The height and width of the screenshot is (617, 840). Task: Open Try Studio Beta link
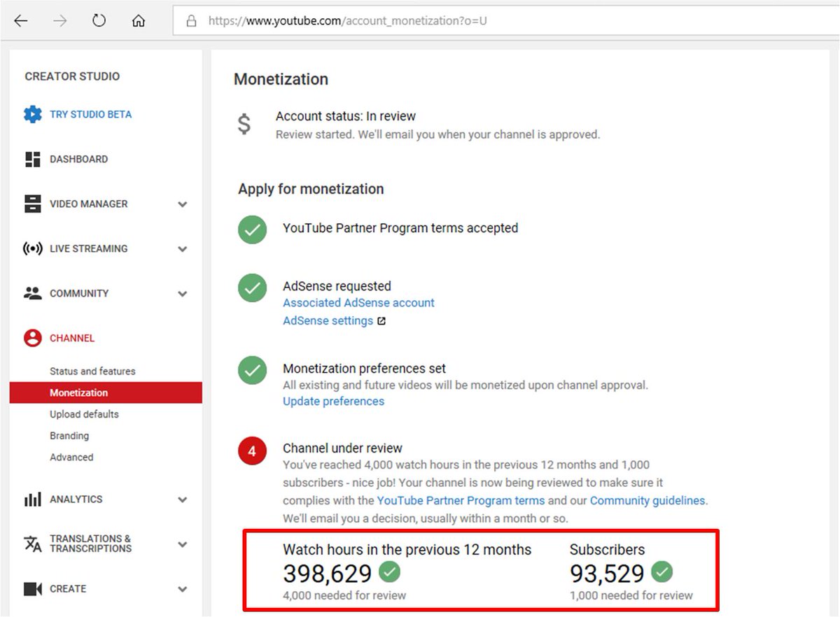point(90,114)
